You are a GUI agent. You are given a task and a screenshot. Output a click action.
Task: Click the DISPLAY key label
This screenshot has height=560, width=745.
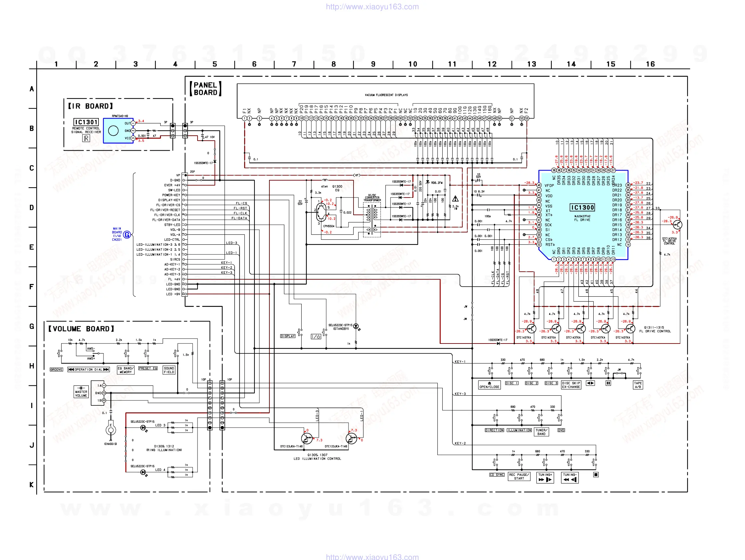pos(288,336)
